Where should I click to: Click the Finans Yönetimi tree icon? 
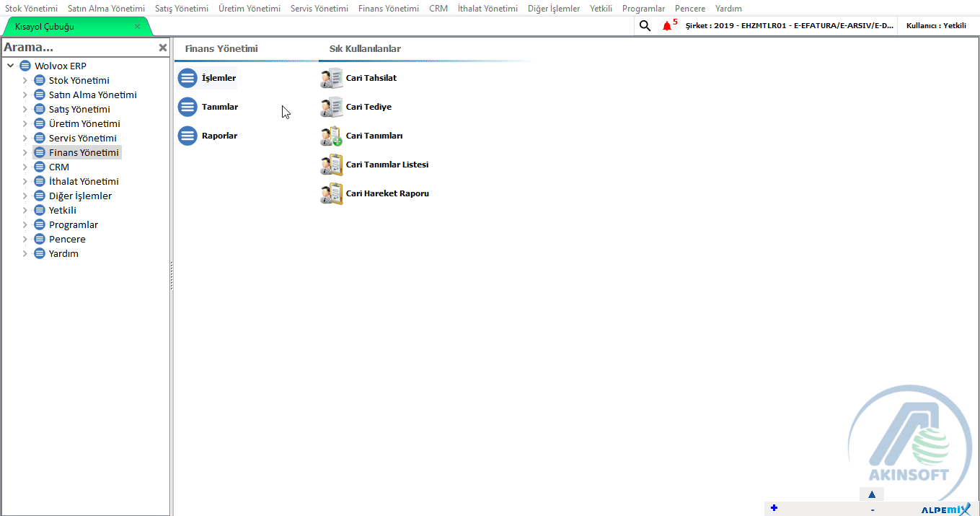pyautogui.click(x=40, y=152)
